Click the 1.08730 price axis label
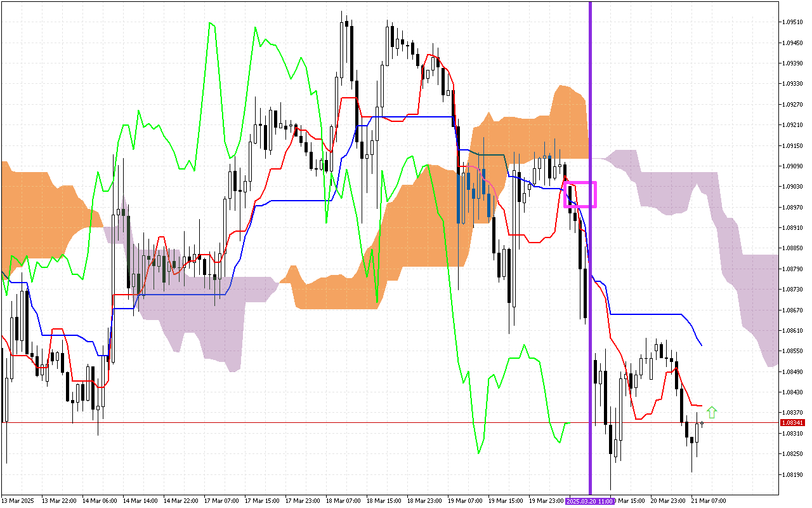 click(x=792, y=289)
